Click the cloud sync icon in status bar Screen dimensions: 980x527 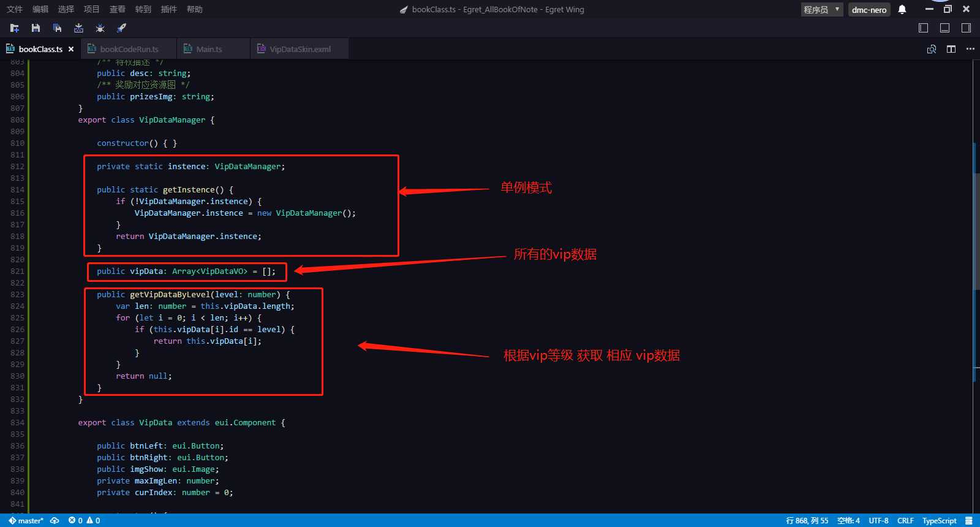tap(55, 521)
